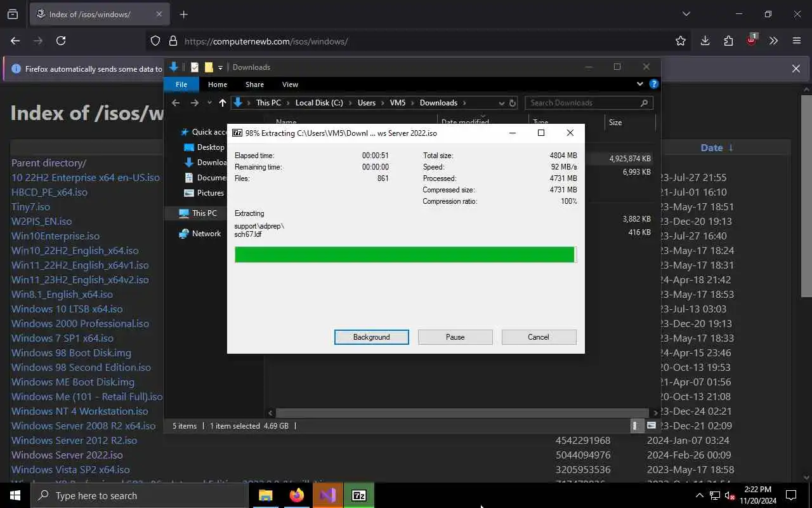Sort listing by Date column header

(x=712, y=147)
